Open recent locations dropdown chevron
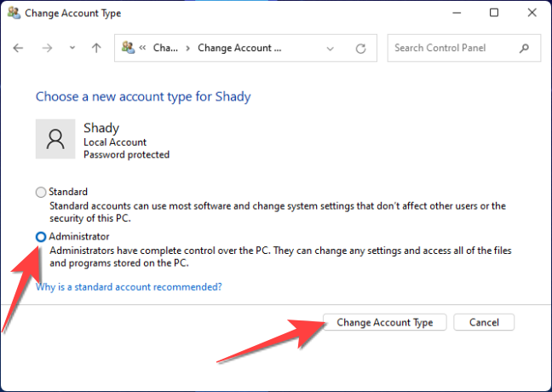This screenshot has width=552, height=392. [x=71, y=49]
